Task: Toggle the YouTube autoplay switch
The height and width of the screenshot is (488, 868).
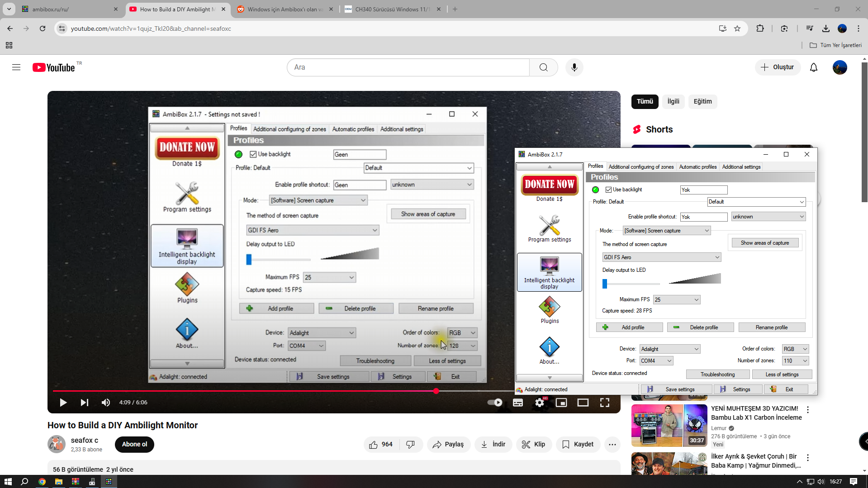Action: click(x=495, y=403)
